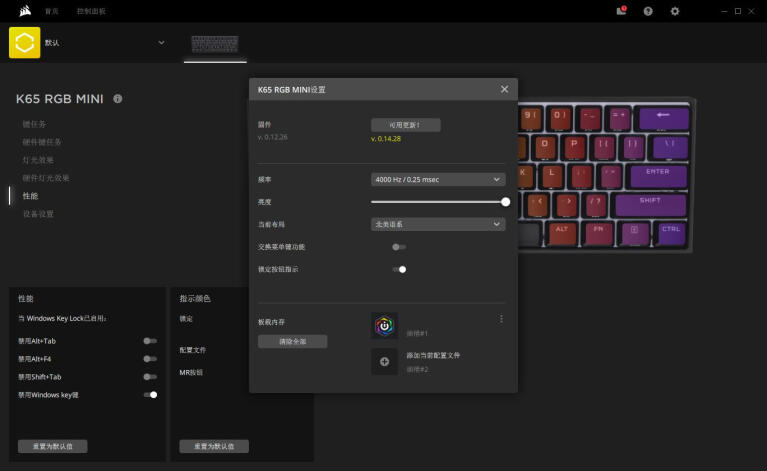Select the keyboard device thumbnail tab
Viewport: 767px width, 471px height.
(x=215, y=44)
